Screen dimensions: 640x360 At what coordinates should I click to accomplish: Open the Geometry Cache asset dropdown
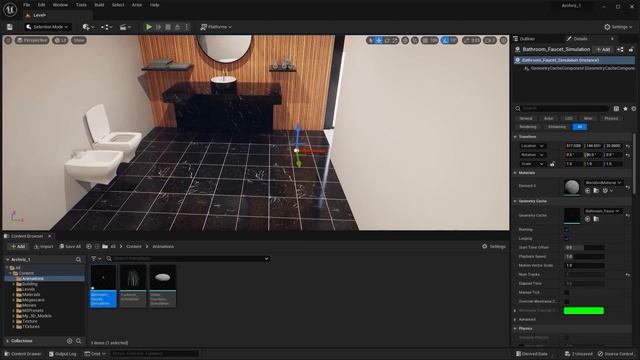[603, 211]
